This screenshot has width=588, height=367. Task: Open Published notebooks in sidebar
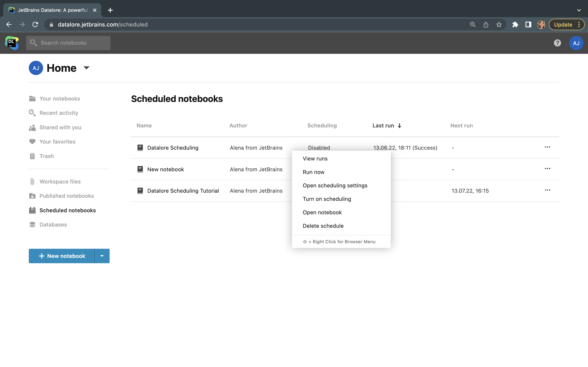pyautogui.click(x=66, y=196)
